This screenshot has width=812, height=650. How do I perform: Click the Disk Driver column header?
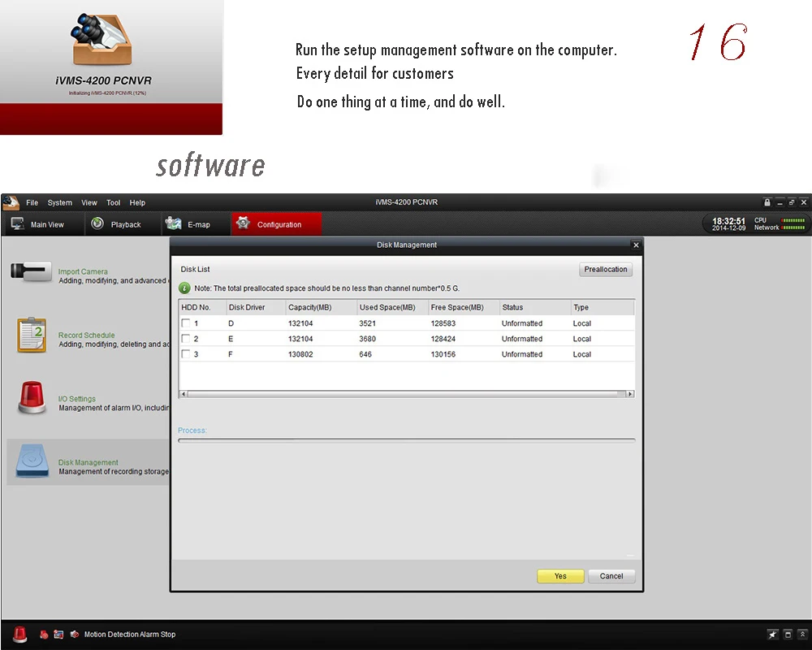255,307
